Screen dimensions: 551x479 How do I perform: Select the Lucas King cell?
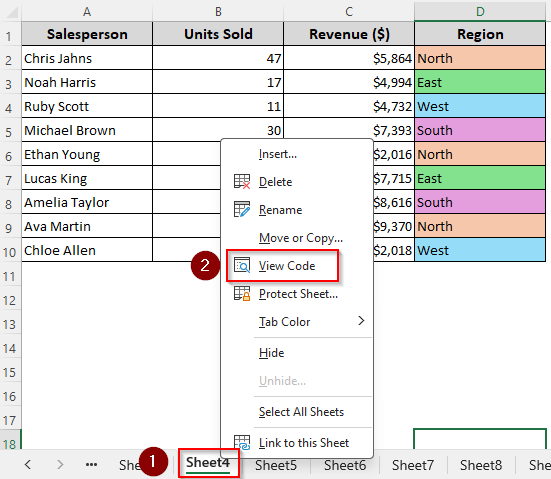coord(87,178)
